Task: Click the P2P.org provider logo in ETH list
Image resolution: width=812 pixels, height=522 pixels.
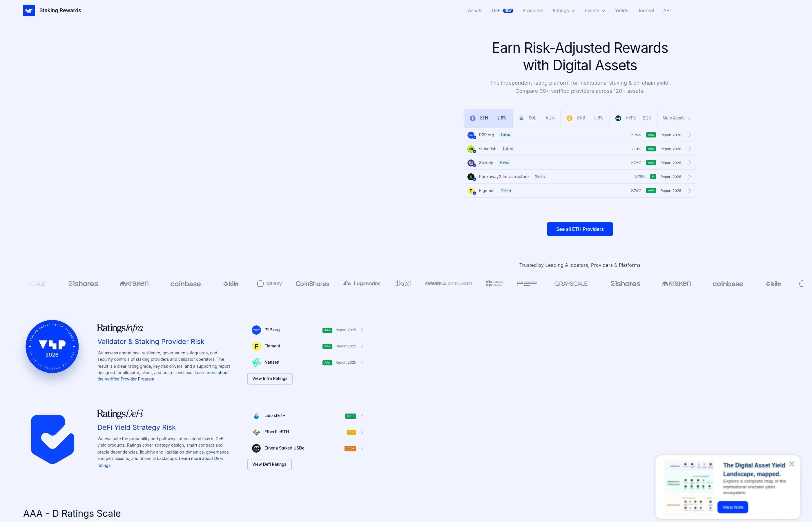Action: coord(471,135)
